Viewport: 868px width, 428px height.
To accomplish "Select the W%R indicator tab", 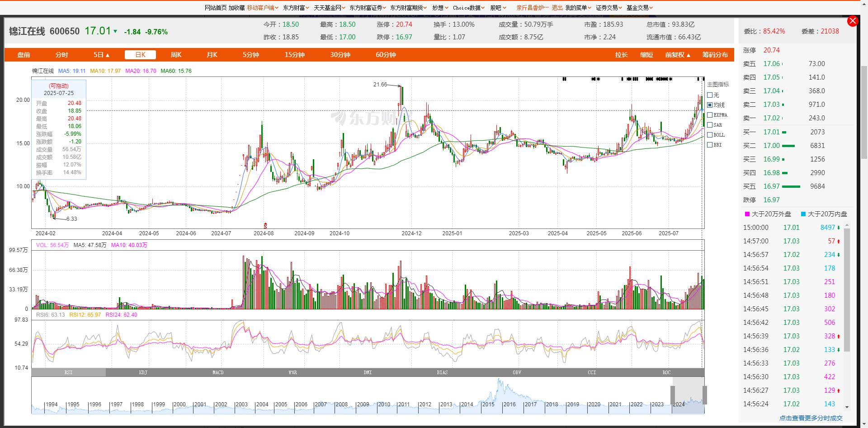I will click(x=293, y=372).
